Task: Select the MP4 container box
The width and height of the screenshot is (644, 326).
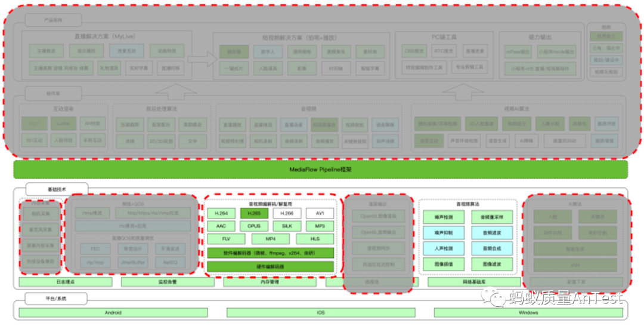Action: pos(271,239)
